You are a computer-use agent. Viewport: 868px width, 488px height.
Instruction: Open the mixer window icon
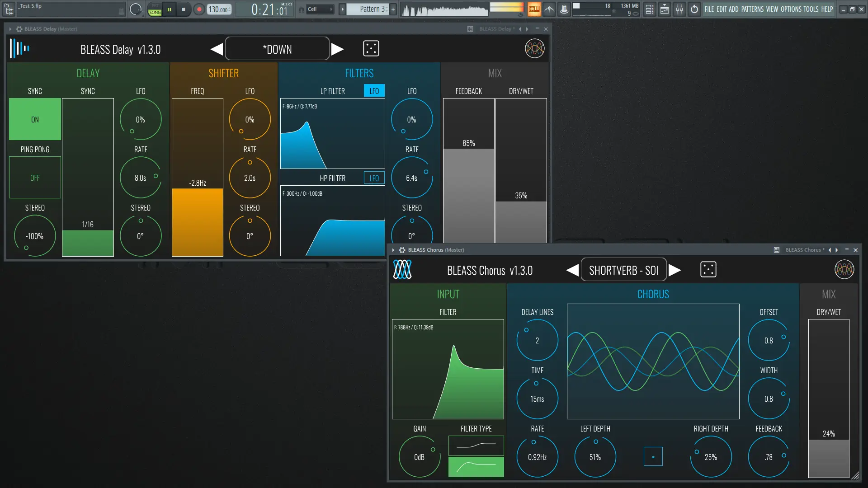(x=679, y=9)
